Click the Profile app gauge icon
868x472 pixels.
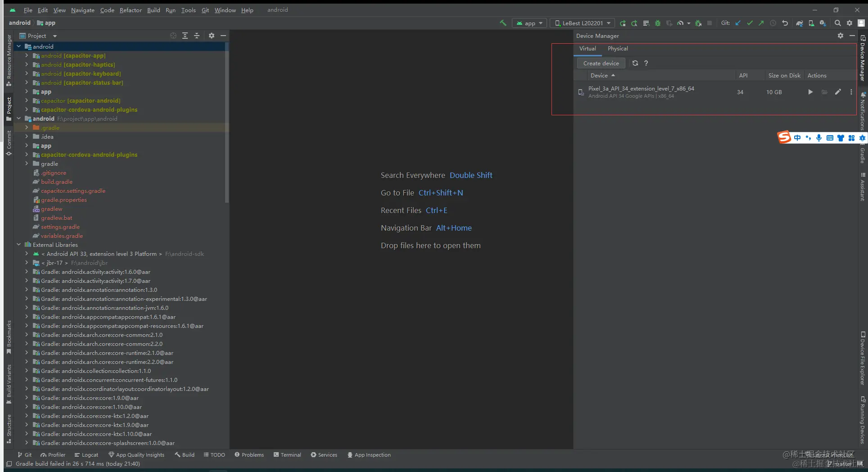[680, 23]
